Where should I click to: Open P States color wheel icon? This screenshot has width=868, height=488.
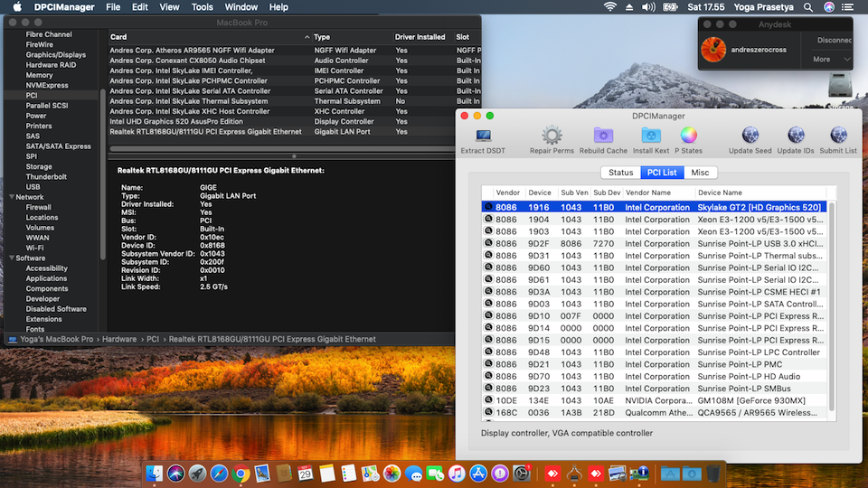point(689,136)
